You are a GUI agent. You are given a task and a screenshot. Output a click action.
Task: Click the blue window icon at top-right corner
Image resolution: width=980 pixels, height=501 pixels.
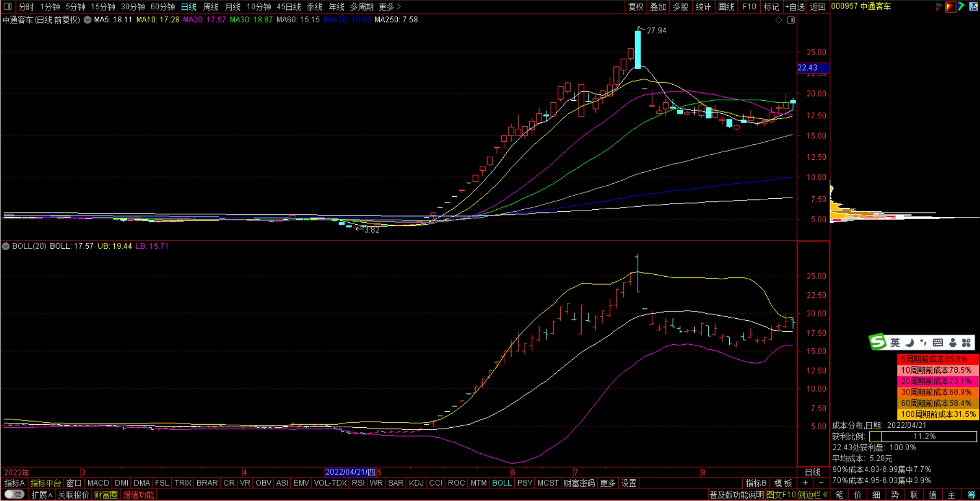(973, 7)
